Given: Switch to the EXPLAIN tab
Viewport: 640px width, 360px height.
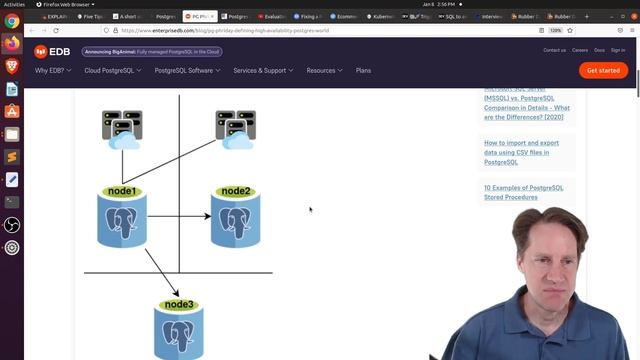Looking at the screenshot, I should tap(55, 17).
